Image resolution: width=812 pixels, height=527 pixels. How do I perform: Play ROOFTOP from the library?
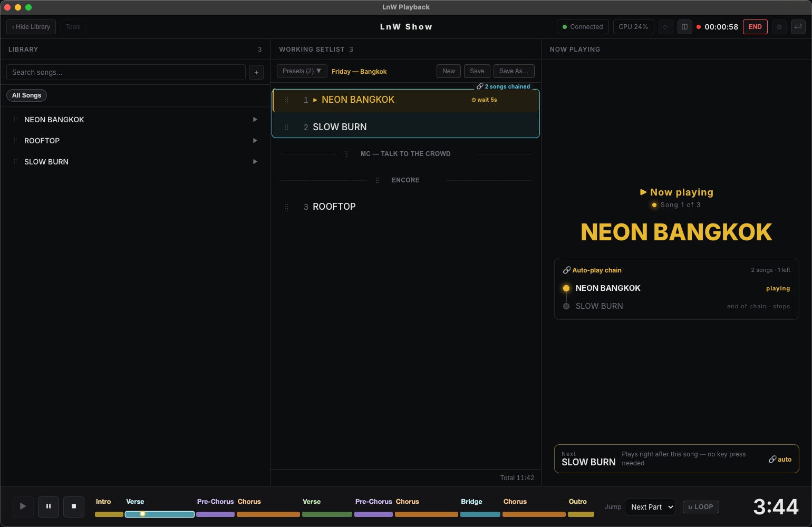255,141
